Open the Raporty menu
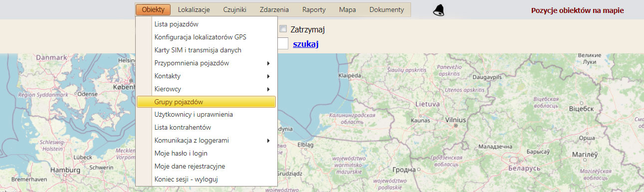 314,9
